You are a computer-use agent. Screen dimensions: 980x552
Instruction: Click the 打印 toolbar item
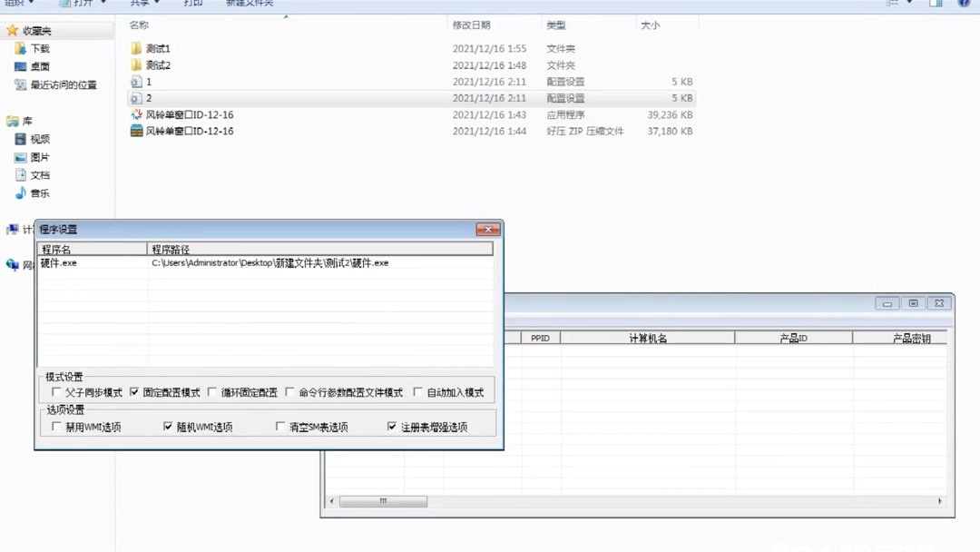(x=191, y=3)
